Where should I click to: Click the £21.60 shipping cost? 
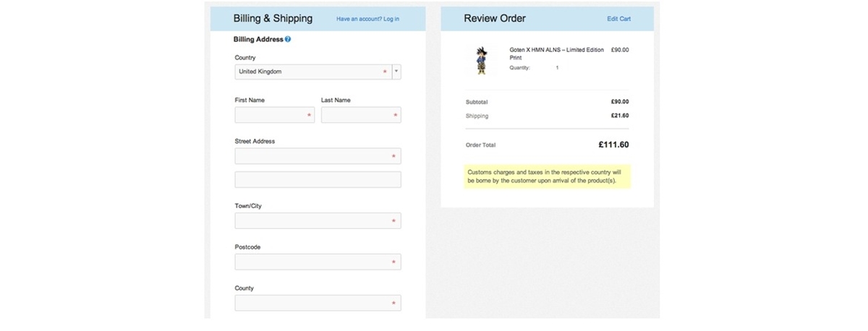(x=619, y=116)
